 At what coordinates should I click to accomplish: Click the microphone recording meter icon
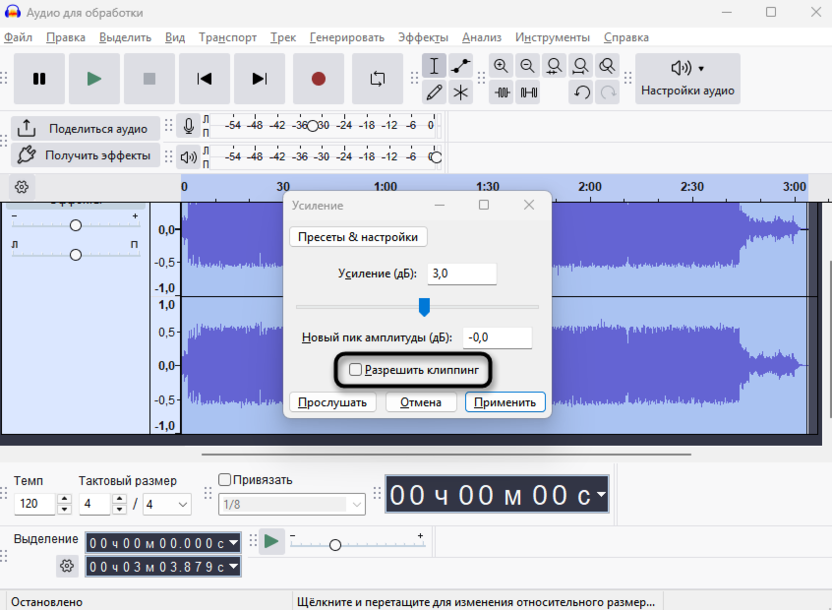188,125
